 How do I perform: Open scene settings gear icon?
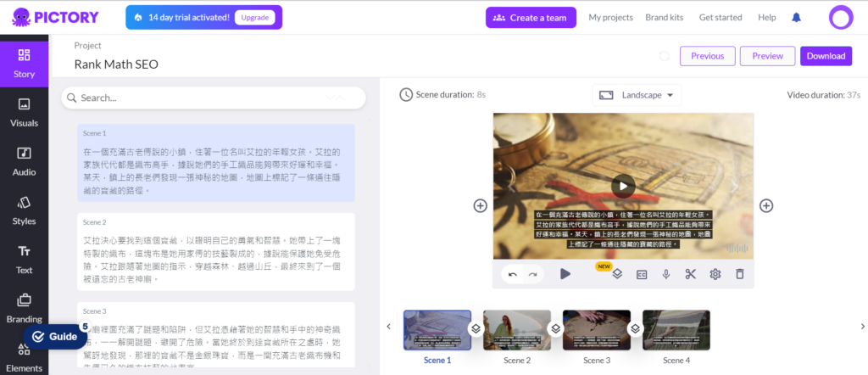715,274
